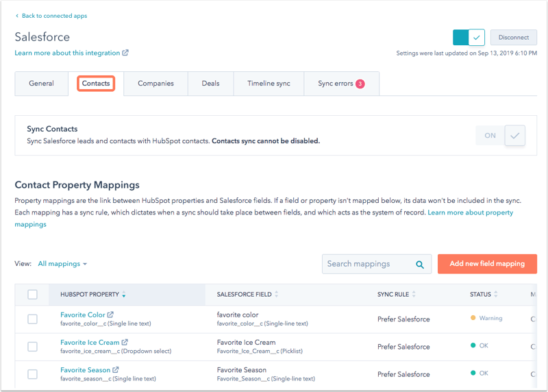Click the Add new field mapping button
Image resolution: width=548 pixels, height=392 pixels.
[487, 264]
